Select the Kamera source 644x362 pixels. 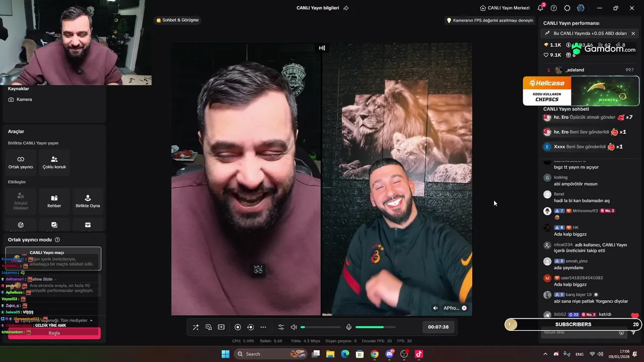20,100
